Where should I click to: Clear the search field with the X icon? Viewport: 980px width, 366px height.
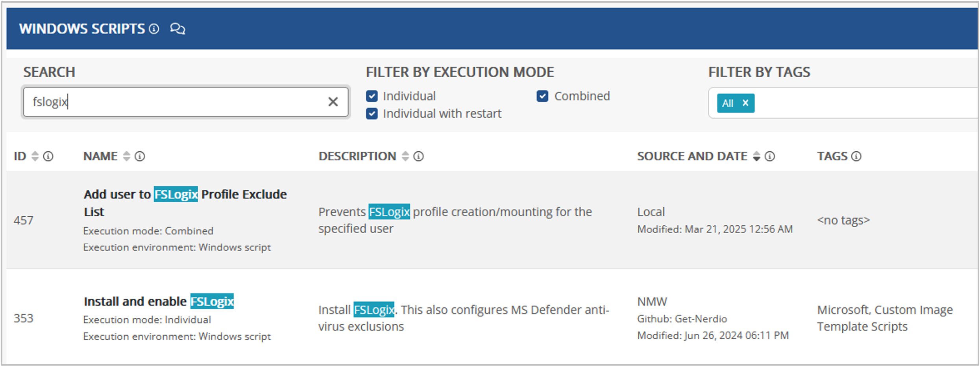333,102
